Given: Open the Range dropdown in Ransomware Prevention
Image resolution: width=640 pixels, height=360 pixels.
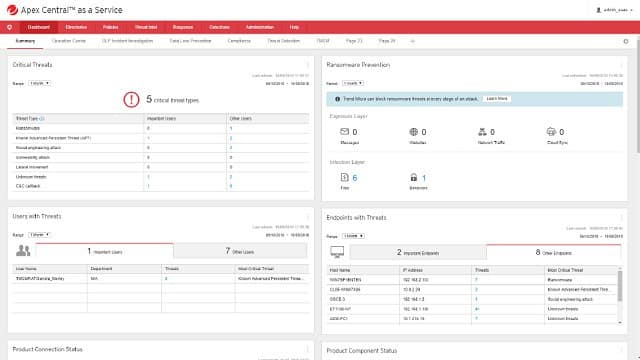Looking at the screenshot, I should (353, 83).
